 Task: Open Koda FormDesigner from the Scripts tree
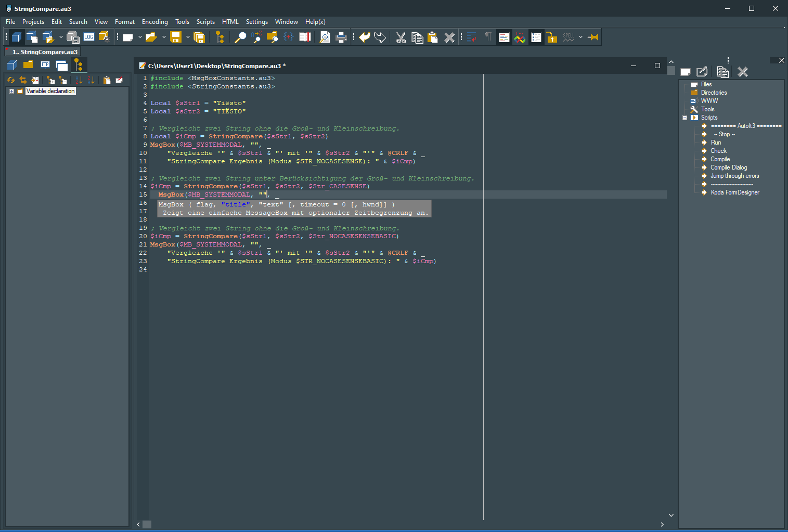point(734,192)
